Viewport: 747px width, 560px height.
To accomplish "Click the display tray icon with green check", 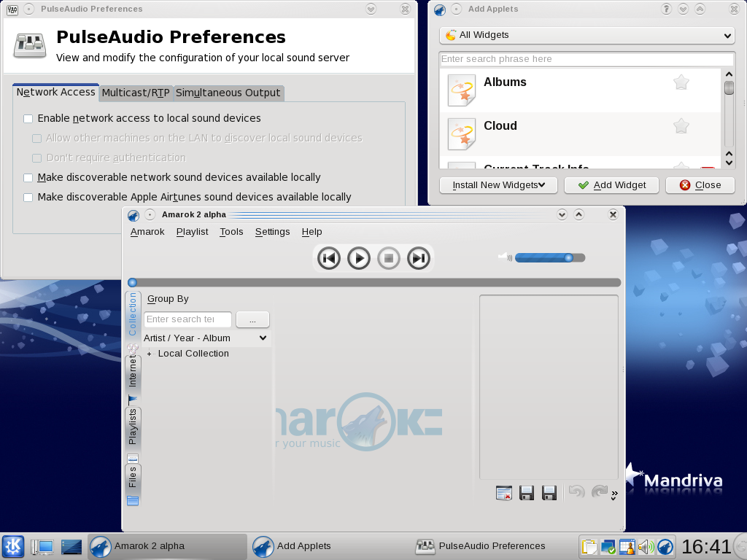I will (608, 547).
